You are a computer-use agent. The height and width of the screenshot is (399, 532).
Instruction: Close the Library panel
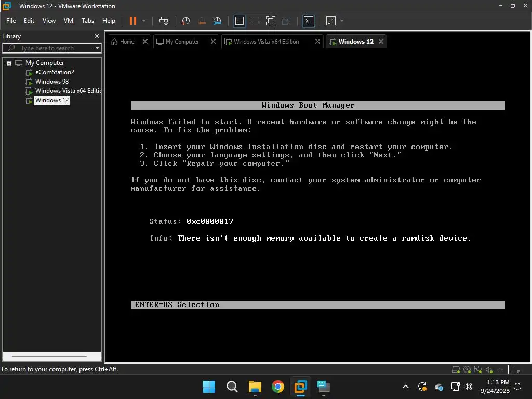pyautogui.click(x=97, y=36)
